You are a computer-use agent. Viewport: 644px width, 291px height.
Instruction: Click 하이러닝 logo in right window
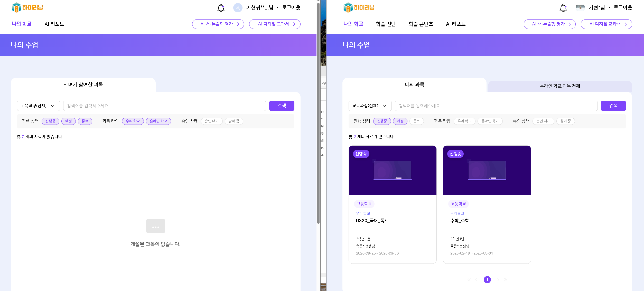pos(359,7)
